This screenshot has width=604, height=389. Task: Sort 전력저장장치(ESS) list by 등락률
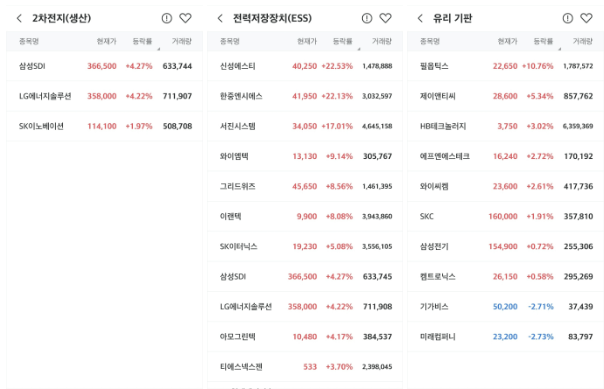tap(343, 41)
